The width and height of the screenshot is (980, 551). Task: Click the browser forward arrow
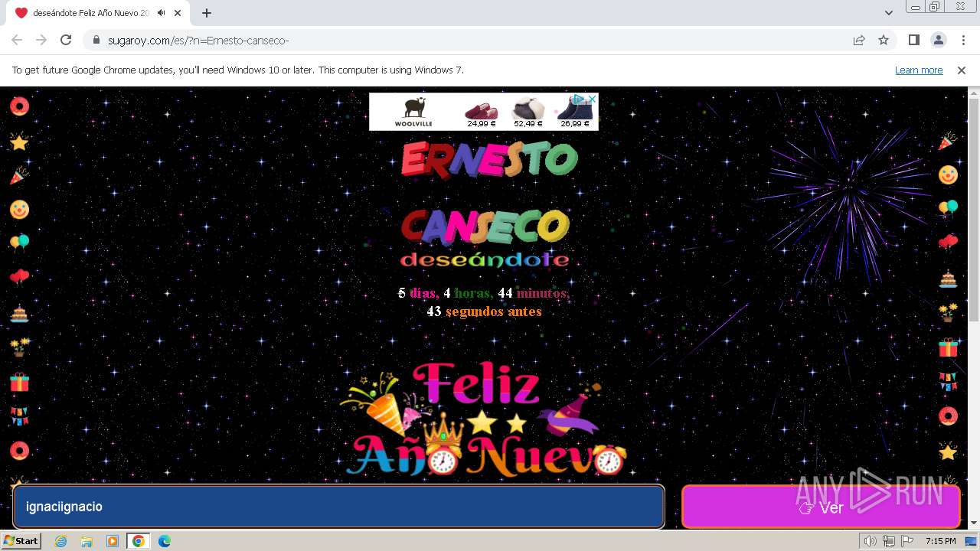pyautogui.click(x=41, y=40)
